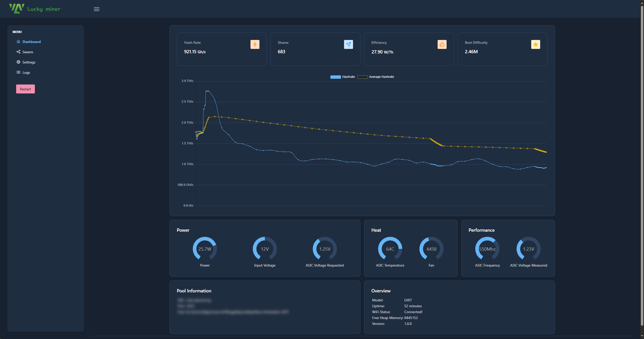Click the Overview heading

point(381,291)
